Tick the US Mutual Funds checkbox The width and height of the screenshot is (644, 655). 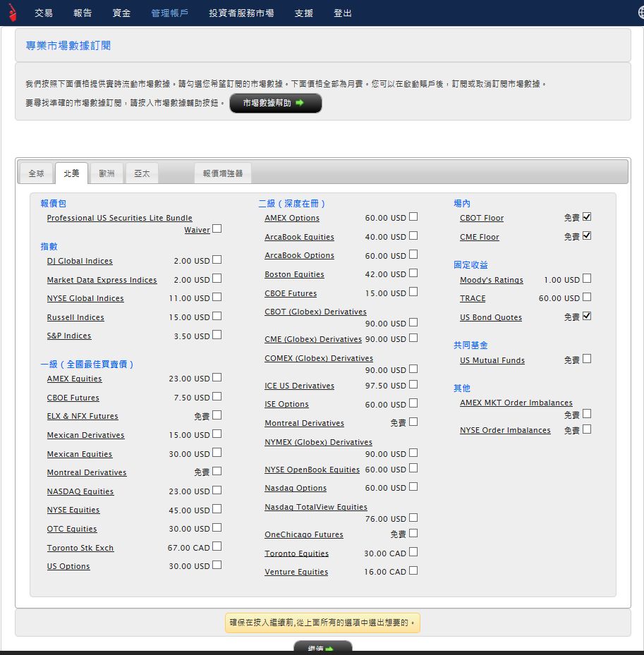(x=587, y=359)
